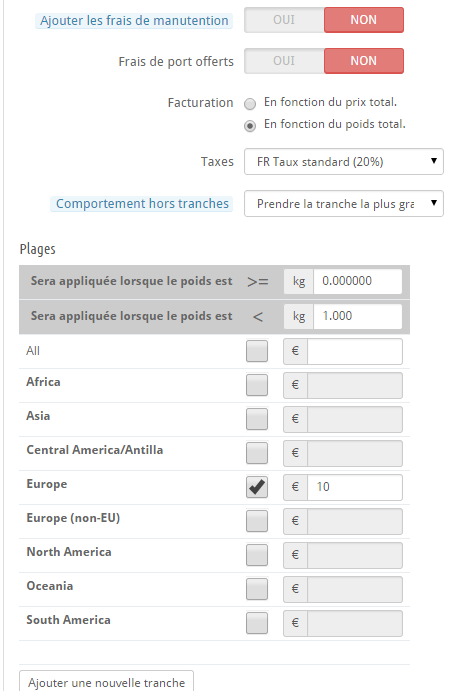Click NON for Frais de port offerts

coord(364,61)
